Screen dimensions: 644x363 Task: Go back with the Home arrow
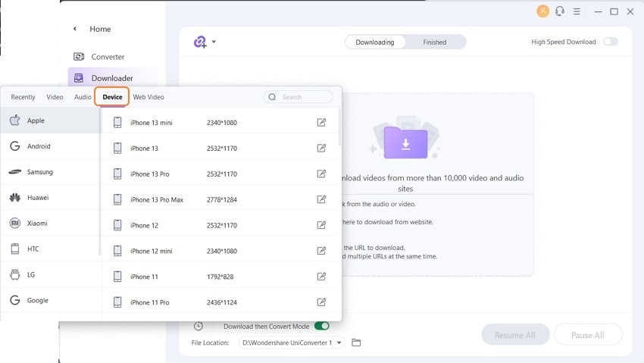click(75, 29)
